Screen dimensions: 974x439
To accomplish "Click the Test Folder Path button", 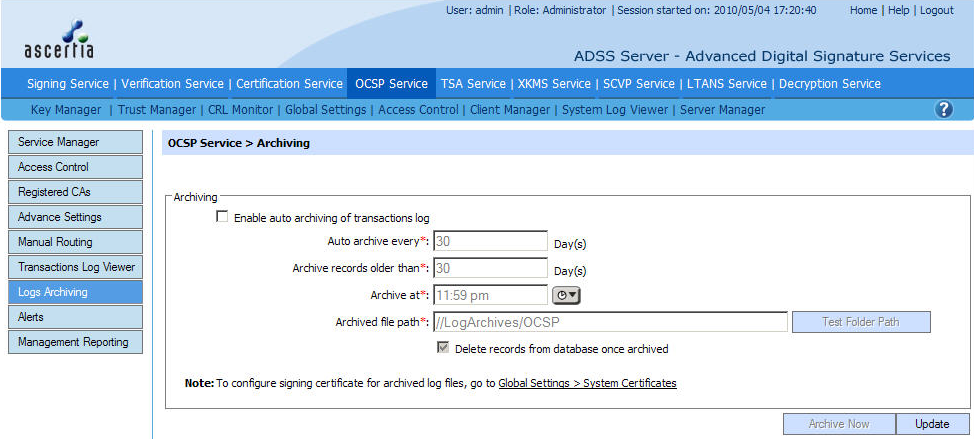I will [861, 322].
